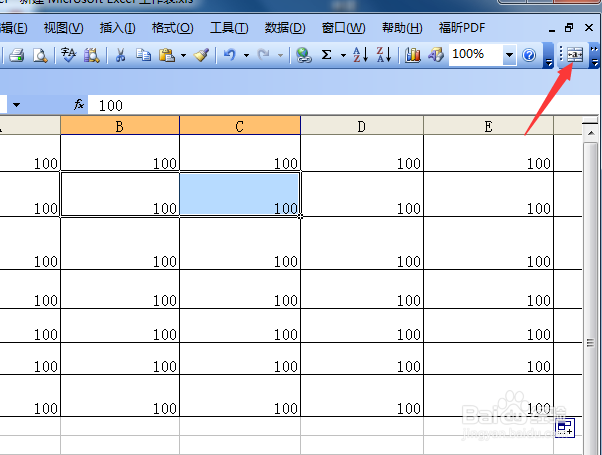Insert a hyperlink using the globe icon
Viewport: 602px width, 455px height.
(x=304, y=55)
